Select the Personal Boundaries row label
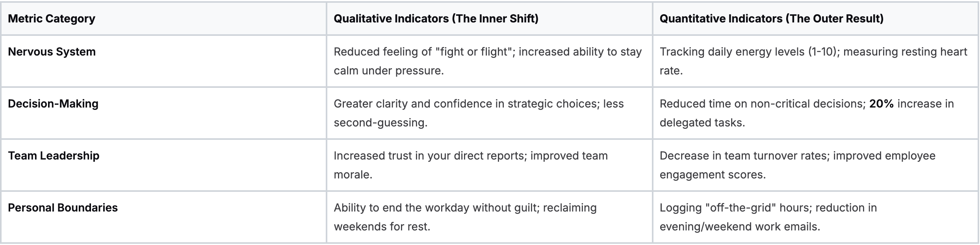The image size is (980, 245). pos(63,208)
